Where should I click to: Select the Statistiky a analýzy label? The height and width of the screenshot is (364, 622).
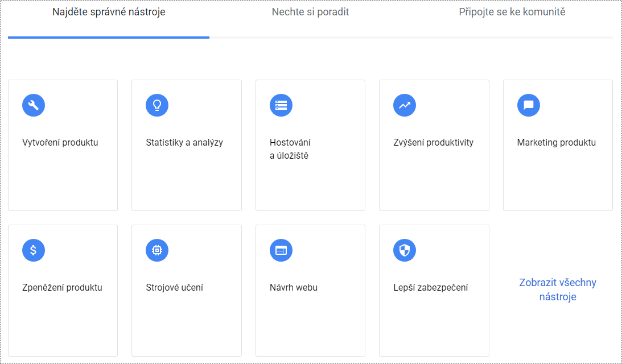184,142
